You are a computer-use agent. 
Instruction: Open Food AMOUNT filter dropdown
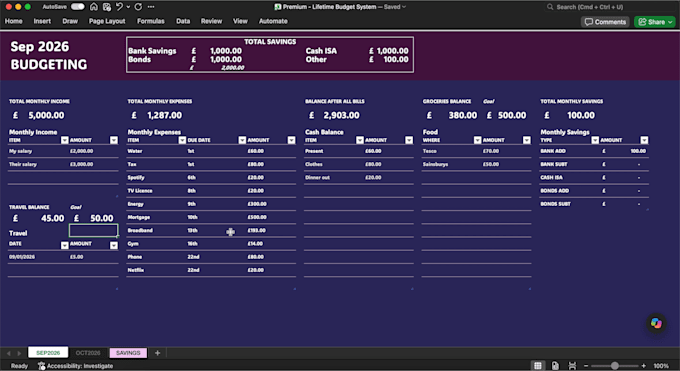click(x=526, y=140)
